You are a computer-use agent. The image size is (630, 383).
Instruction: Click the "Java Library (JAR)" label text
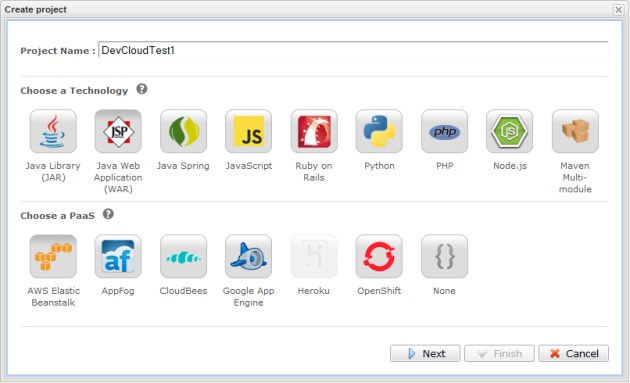pos(53,172)
